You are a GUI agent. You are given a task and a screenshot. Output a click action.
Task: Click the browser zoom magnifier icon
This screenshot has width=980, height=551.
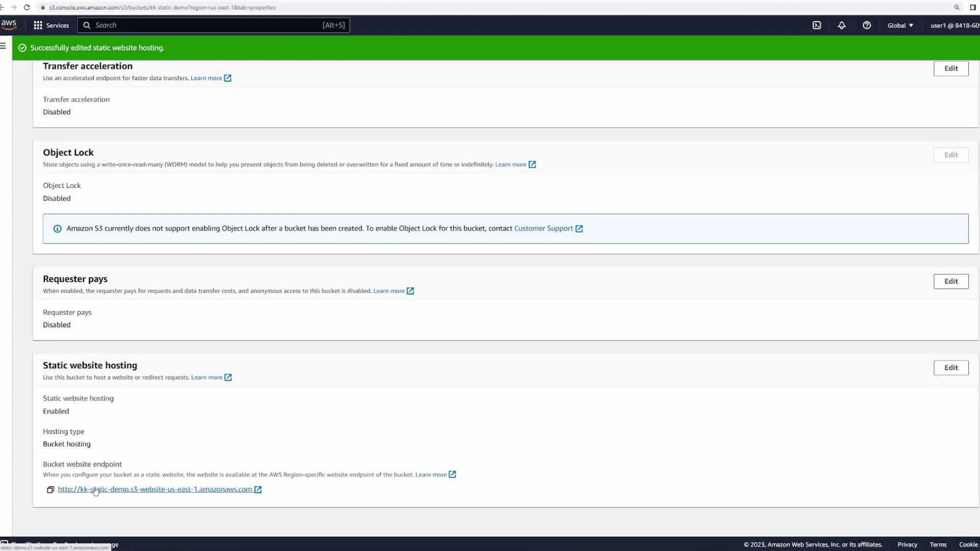pos(957,8)
